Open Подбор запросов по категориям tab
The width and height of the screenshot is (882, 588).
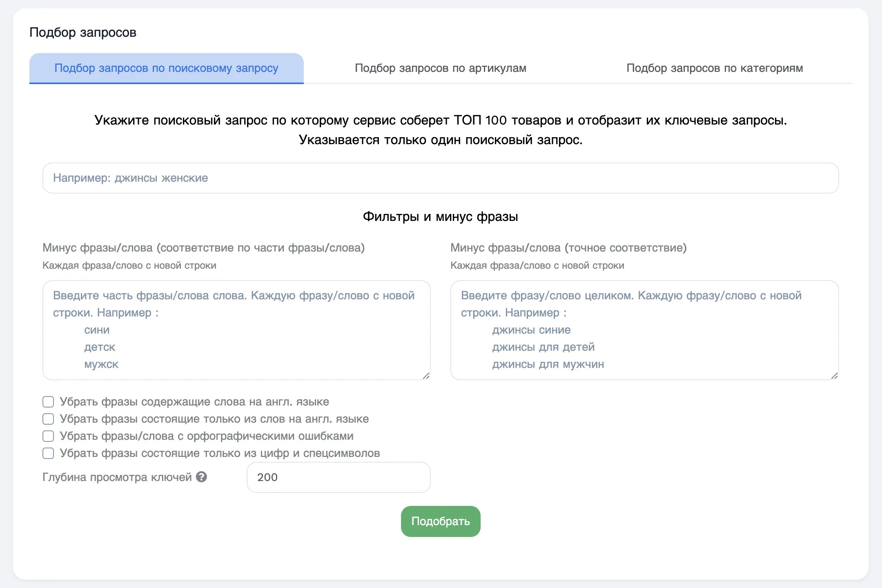click(715, 68)
